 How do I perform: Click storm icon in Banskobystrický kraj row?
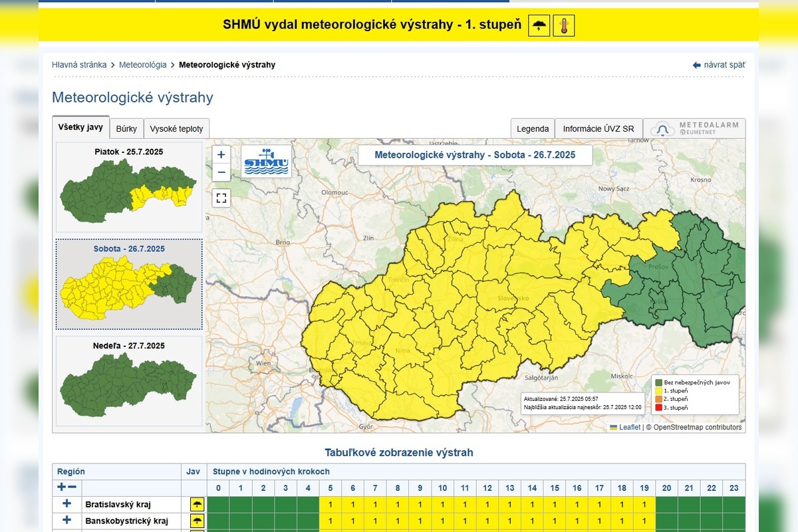coord(197,521)
